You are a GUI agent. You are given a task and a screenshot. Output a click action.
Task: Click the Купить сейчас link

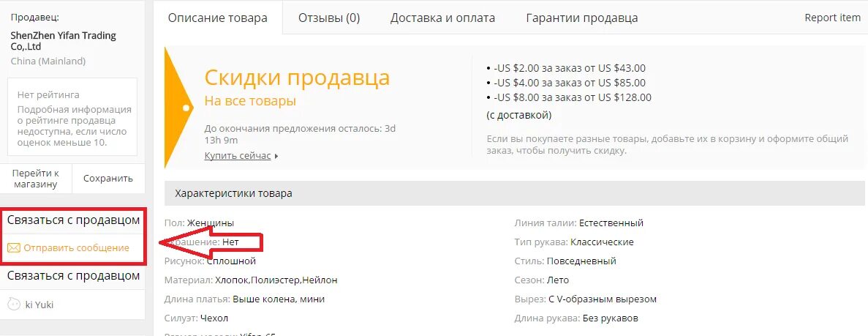pyautogui.click(x=238, y=156)
